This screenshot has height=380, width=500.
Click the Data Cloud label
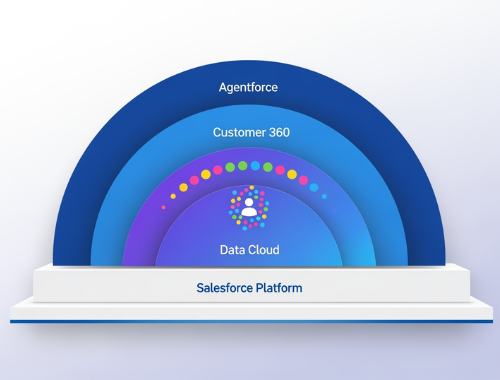[x=250, y=250]
